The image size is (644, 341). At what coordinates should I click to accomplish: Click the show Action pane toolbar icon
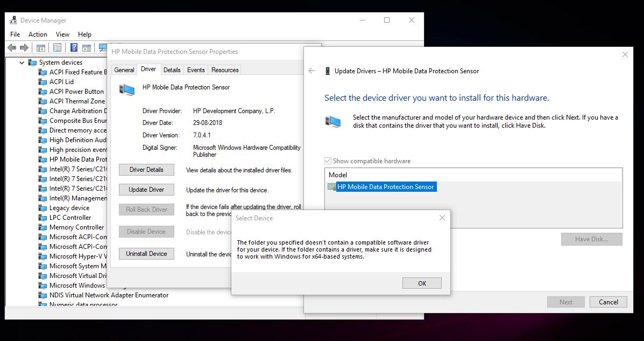pyautogui.click(x=86, y=47)
